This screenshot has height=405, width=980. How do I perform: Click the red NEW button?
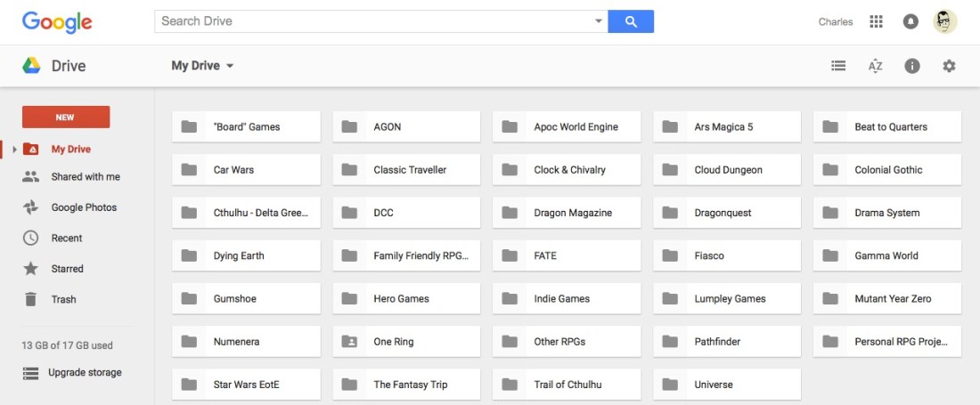click(66, 117)
